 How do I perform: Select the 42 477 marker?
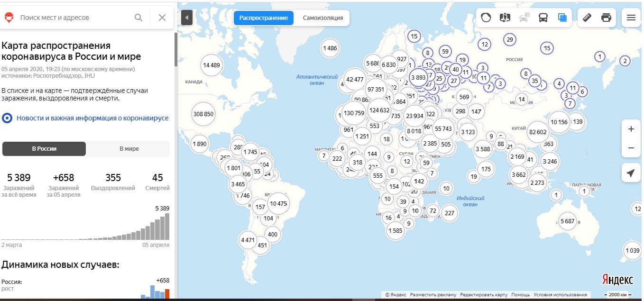coord(355,80)
